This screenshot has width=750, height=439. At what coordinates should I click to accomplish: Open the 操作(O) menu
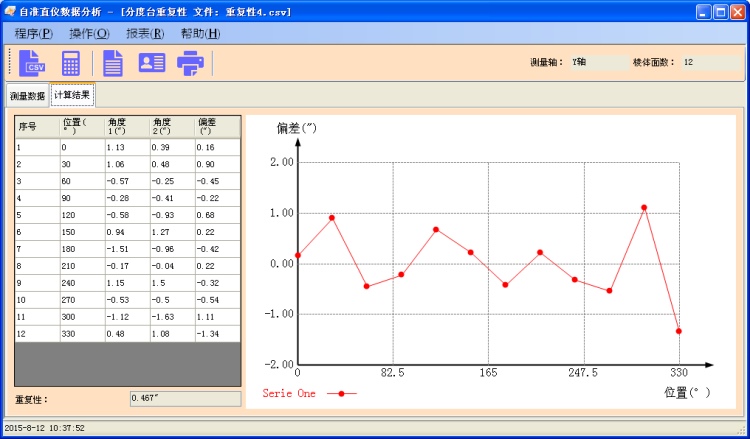[x=89, y=33]
